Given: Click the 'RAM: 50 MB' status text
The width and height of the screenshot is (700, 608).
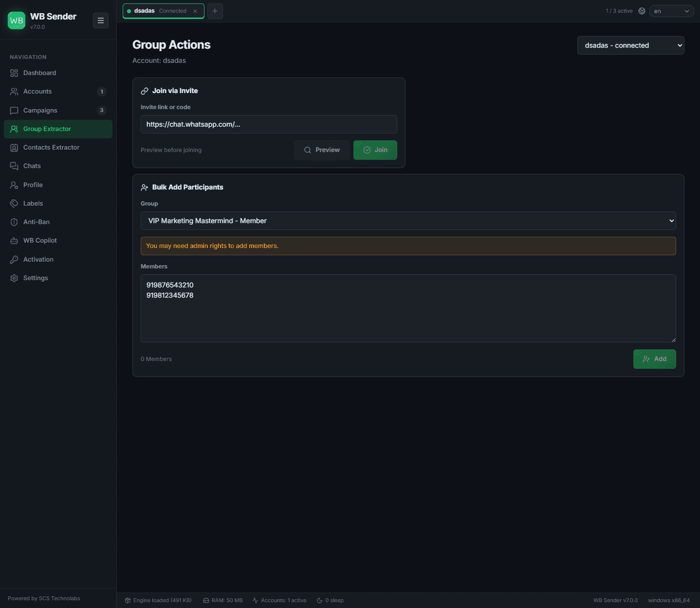Looking at the screenshot, I should [x=227, y=600].
